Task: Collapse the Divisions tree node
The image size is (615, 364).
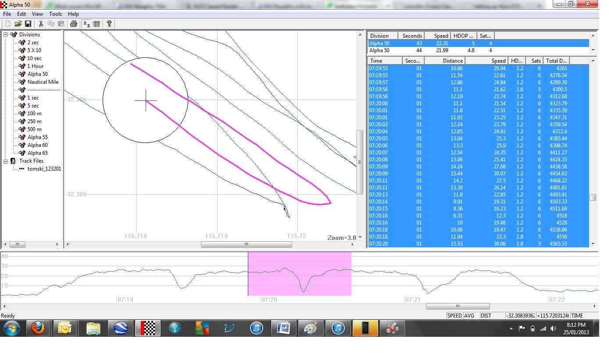Action: 6,35
